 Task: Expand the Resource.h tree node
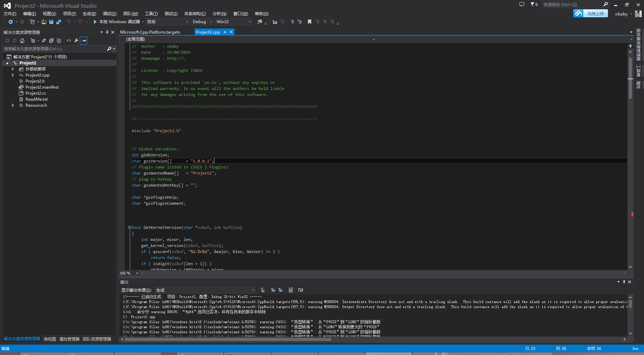(13, 105)
